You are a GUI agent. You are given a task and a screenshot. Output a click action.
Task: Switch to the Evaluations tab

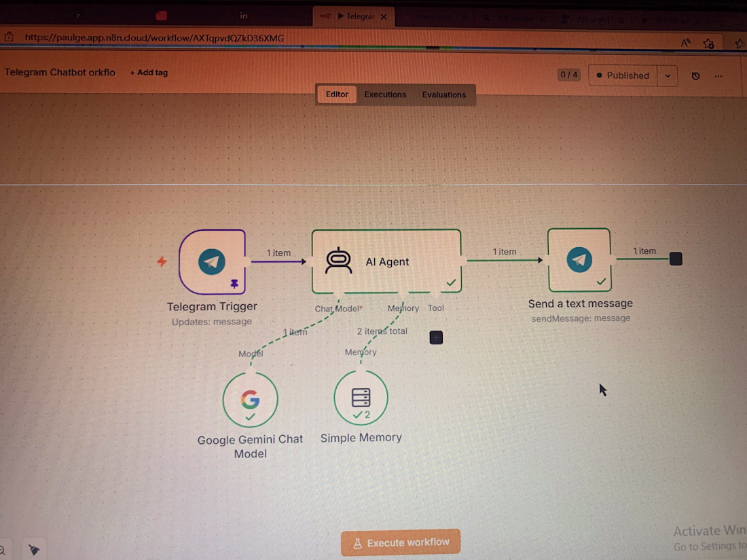443,95
